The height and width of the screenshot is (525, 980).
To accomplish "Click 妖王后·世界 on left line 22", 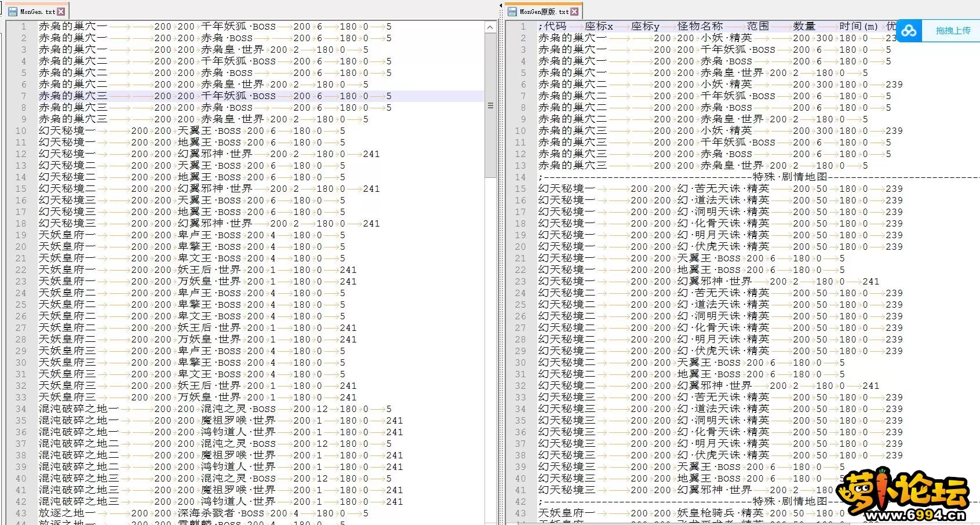I will point(209,270).
